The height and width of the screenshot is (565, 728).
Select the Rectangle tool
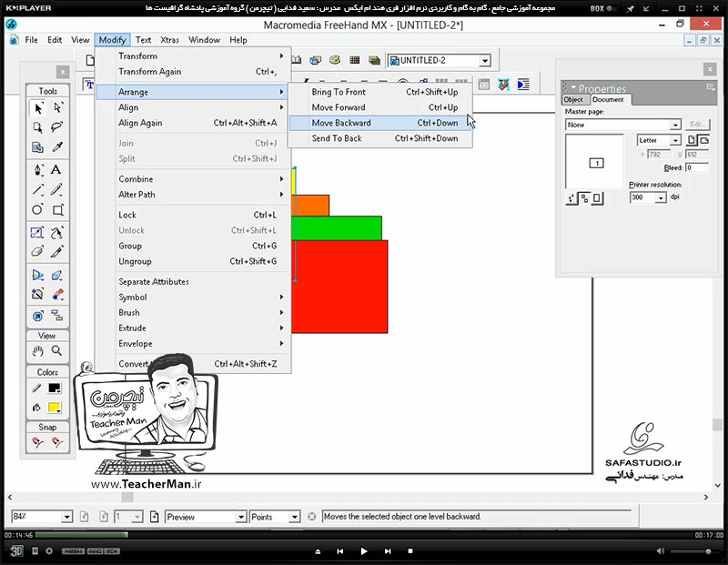[57, 210]
